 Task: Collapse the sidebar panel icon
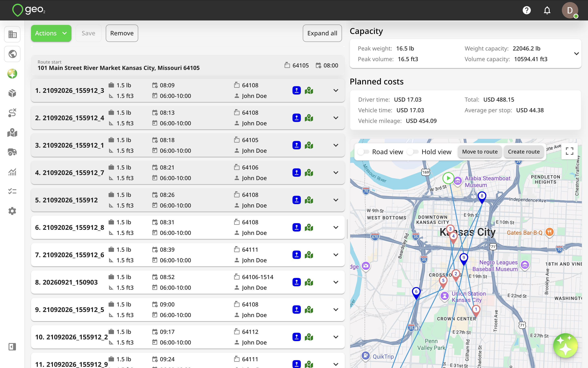pos(12,347)
